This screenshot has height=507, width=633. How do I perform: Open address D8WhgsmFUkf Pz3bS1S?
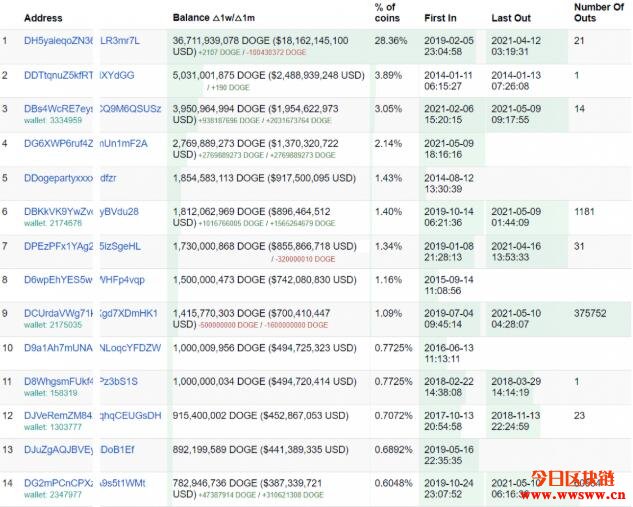coord(81,381)
